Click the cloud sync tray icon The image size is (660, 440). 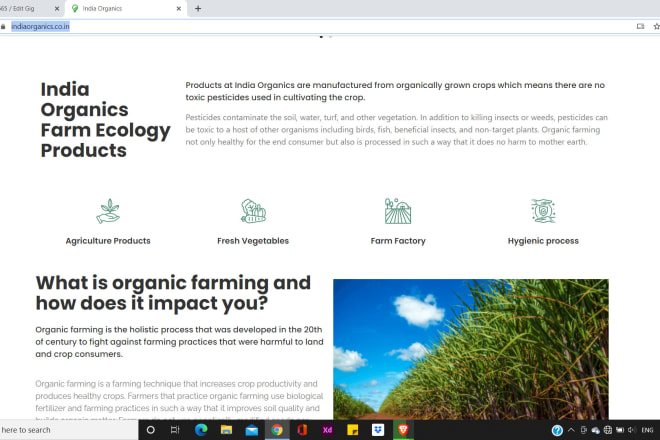pos(596,430)
